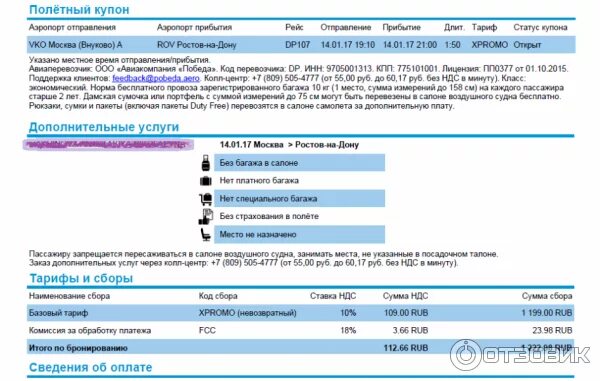The height and width of the screenshot is (381, 600).
Task: Click the 18% VAT rate cell
Action: 348,331
